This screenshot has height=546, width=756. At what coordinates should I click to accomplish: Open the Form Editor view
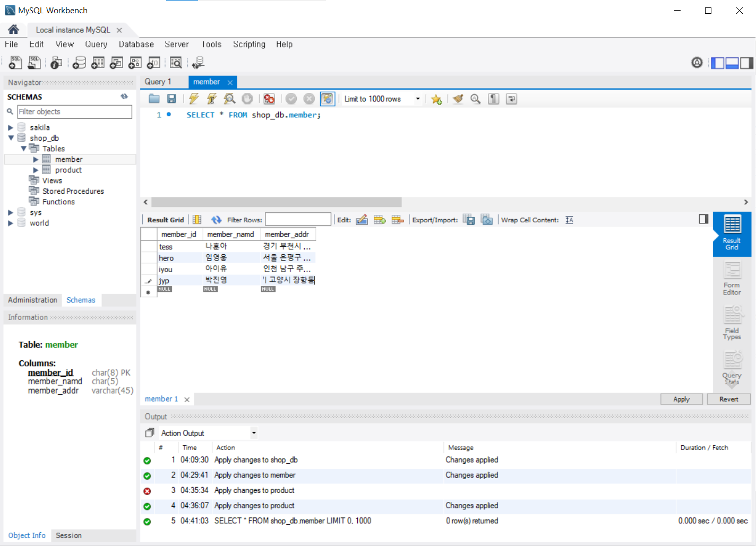tap(732, 279)
